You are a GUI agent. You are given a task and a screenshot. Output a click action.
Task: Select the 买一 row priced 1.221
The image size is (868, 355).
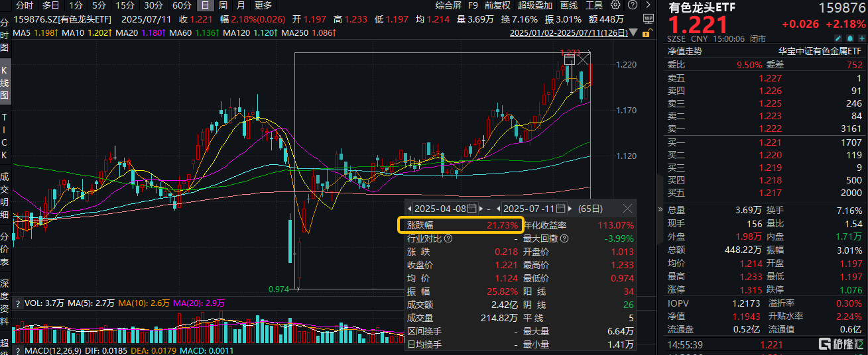(766, 142)
